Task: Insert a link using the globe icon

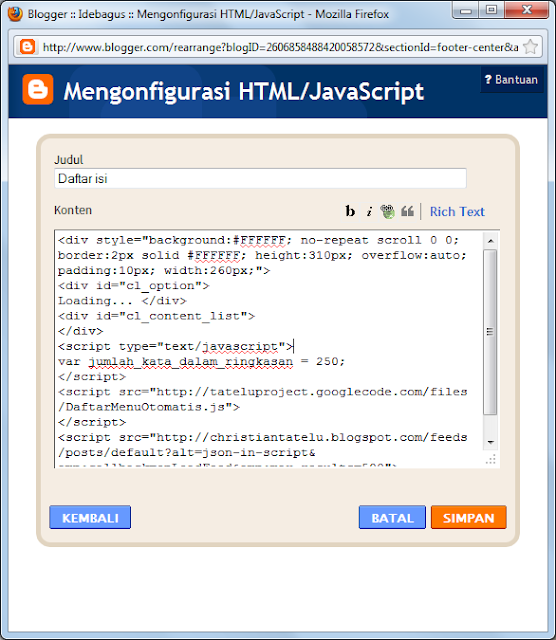Action: tap(387, 211)
